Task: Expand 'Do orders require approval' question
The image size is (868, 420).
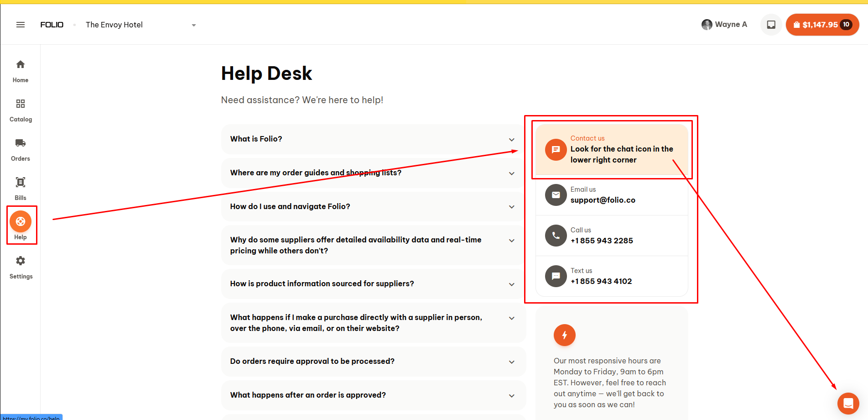Action: click(373, 362)
